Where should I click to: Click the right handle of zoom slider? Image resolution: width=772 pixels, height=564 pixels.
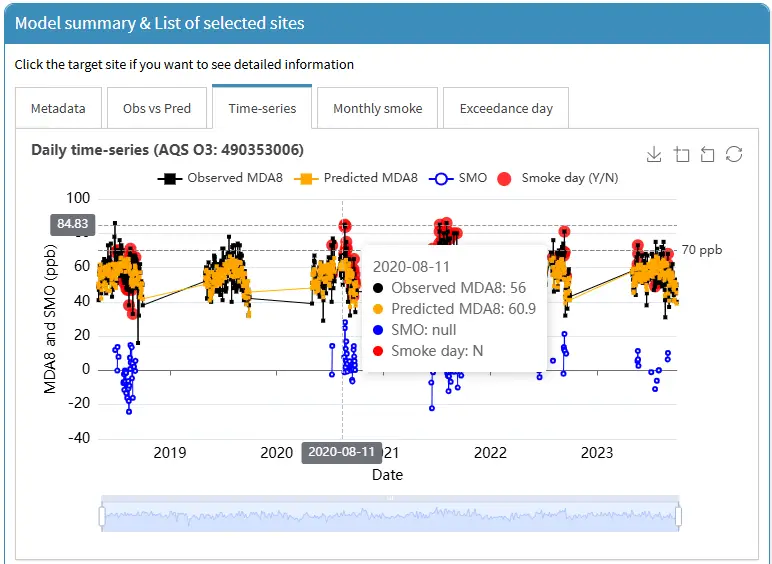pyautogui.click(x=679, y=516)
